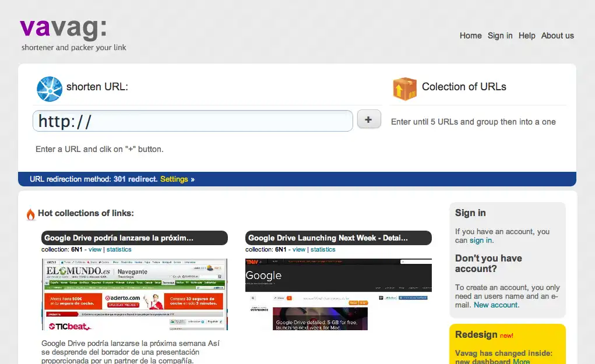Add URL with the plus button

369,119
